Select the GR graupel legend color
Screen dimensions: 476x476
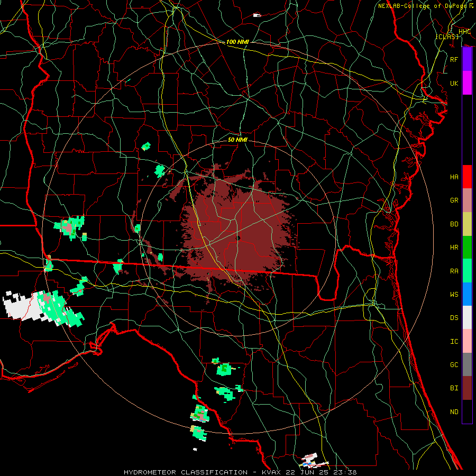coord(467,200)
